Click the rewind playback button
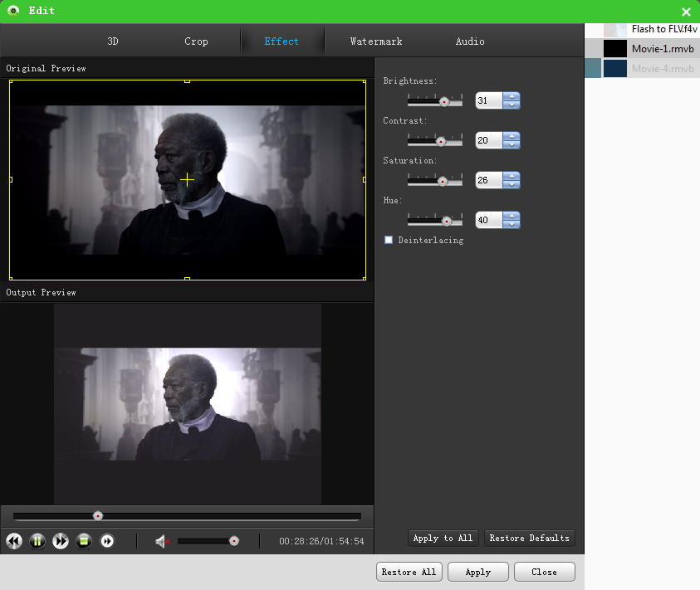This screenshot has width=700, height=590. pyautogui.click(x=14, y=541)
